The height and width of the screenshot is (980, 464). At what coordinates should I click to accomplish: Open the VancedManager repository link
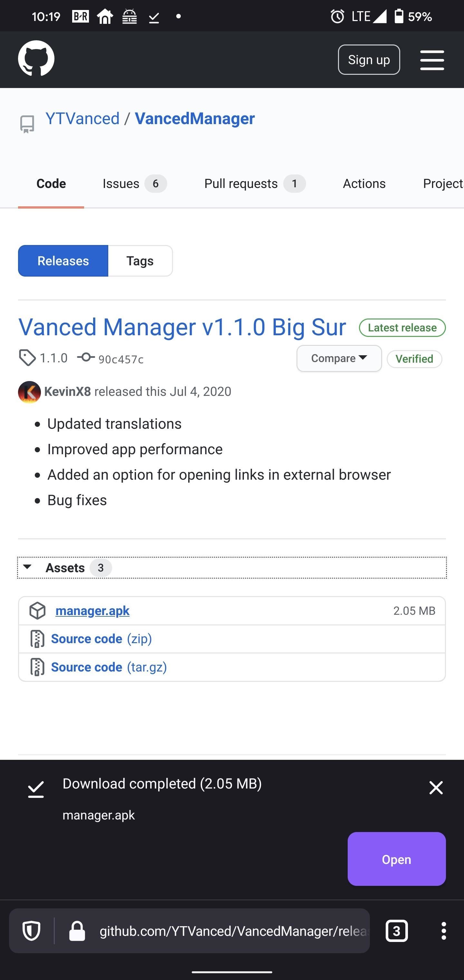tap(195, 119)
